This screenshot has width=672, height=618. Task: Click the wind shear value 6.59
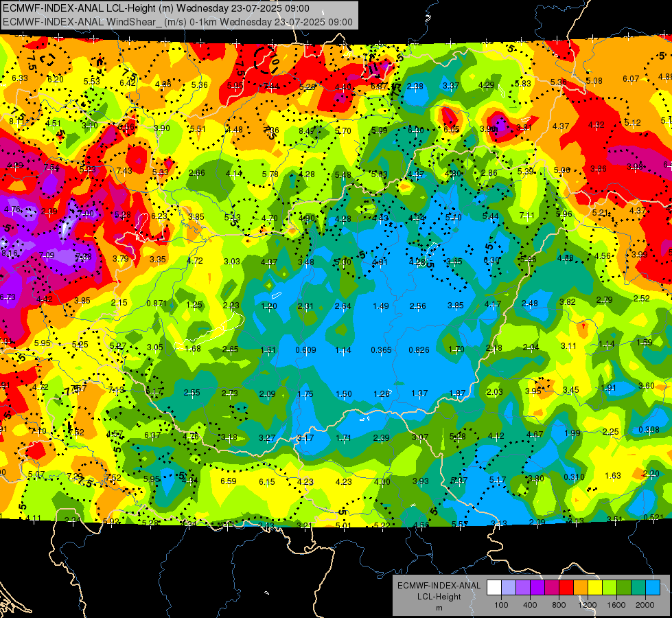[x=228, y=481]
